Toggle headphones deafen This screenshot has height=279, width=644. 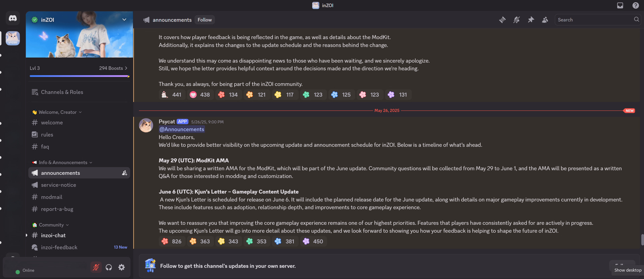click(109, 267)
